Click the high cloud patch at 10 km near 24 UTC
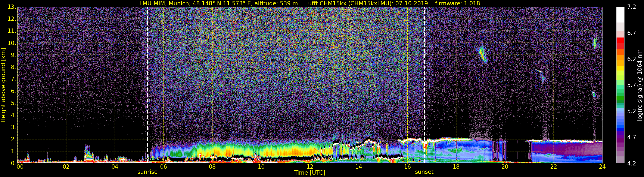This screenshot has height=177, width=644. [595, 43]
